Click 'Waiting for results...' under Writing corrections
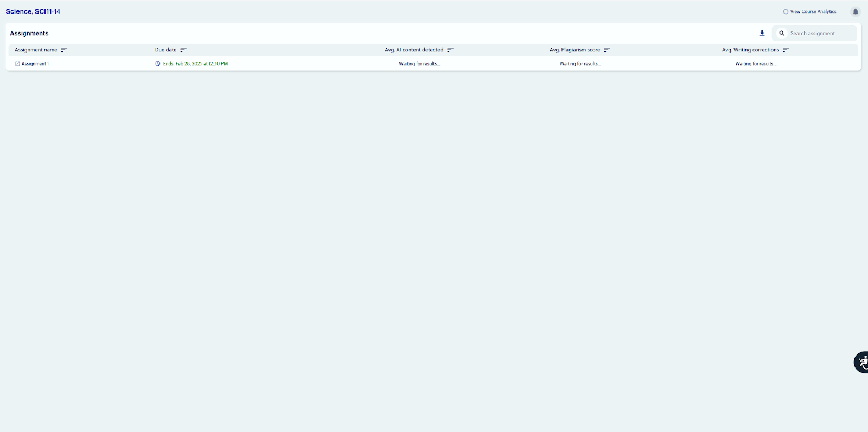 [756, 63]
